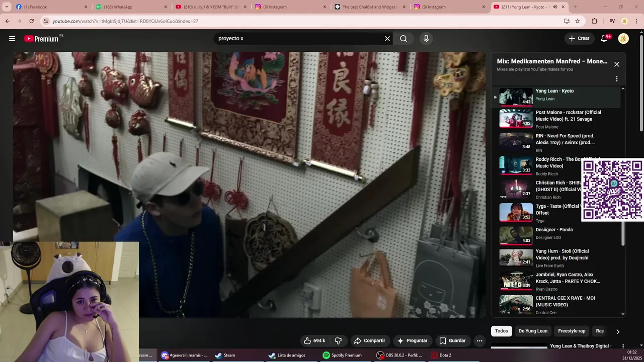Open YouTube notifications bell

tap(605, 39)
